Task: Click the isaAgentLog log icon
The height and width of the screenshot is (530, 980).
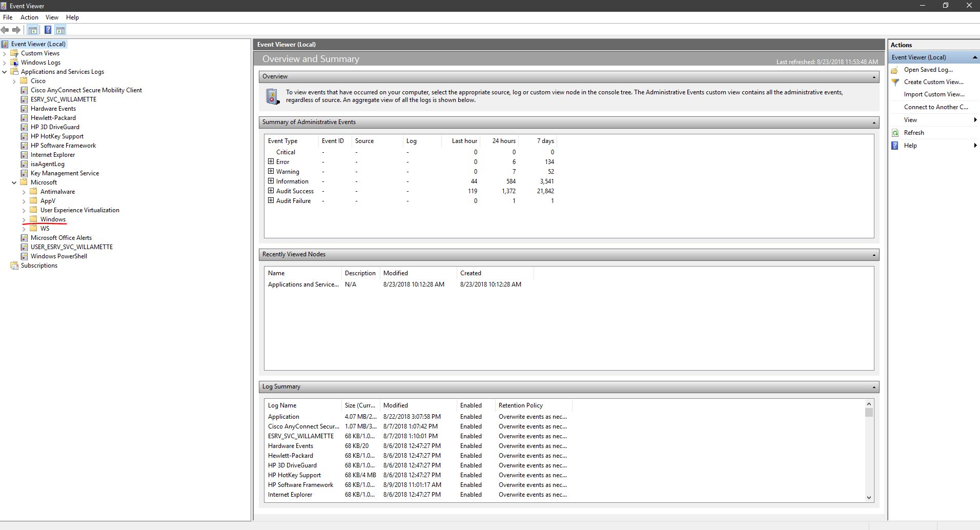Action: (24, 164)
